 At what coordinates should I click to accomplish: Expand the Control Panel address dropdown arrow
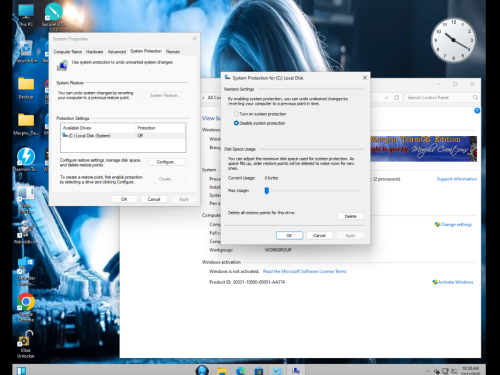pos(386,98)
